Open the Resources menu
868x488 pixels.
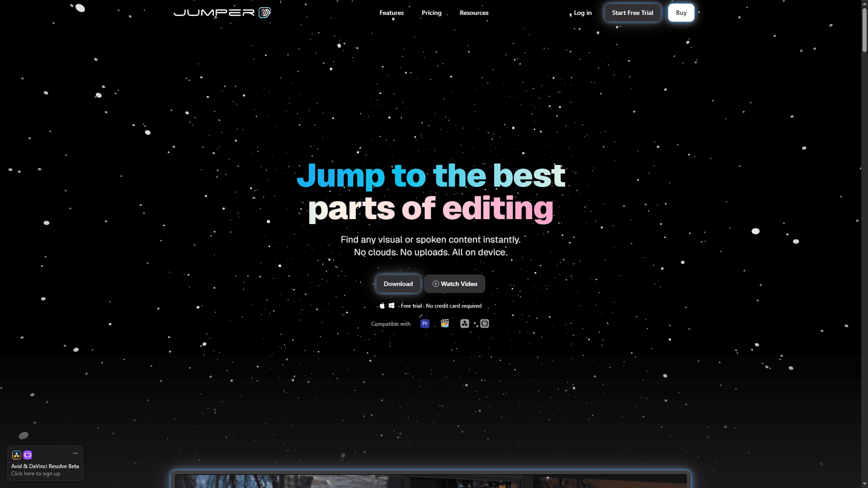point(474,13)
